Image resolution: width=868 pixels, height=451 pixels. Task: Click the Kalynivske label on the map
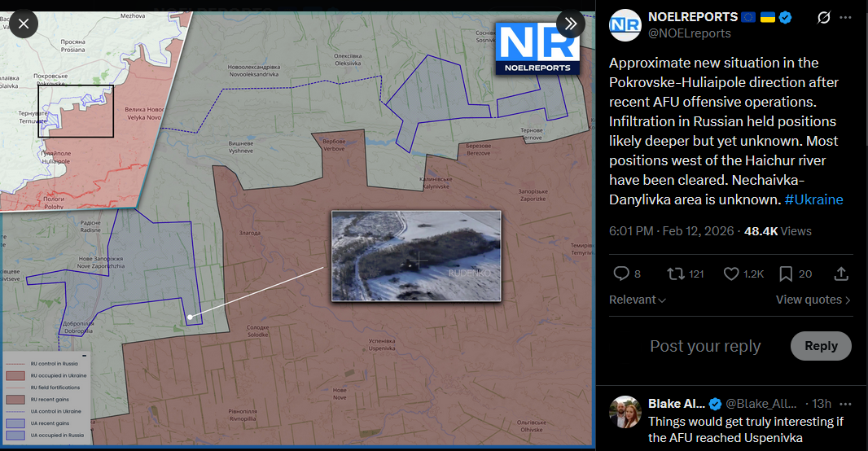coord(435,182)
